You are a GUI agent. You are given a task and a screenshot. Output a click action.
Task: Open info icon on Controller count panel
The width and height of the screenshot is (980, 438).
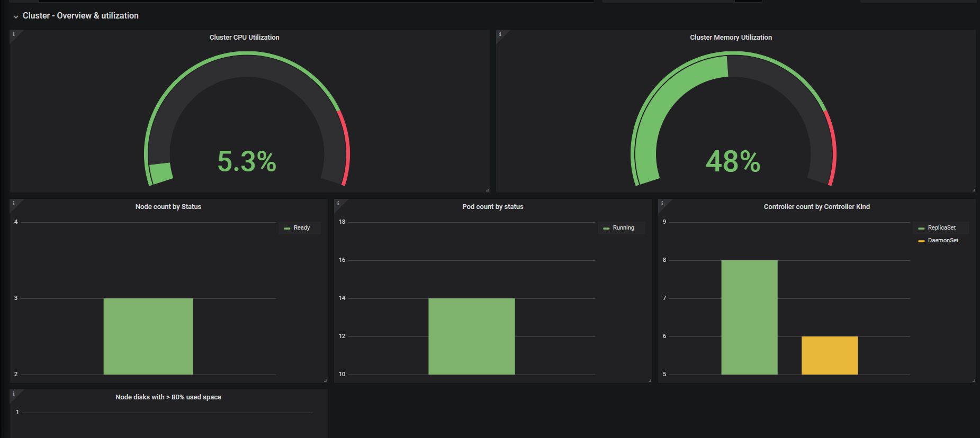click(x=662, y=203)
